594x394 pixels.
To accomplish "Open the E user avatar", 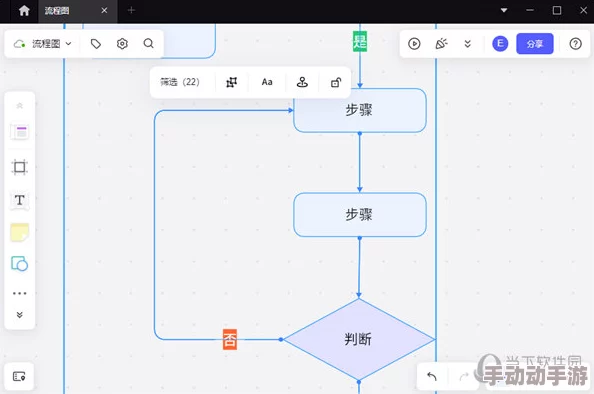I will pos(500,44).
